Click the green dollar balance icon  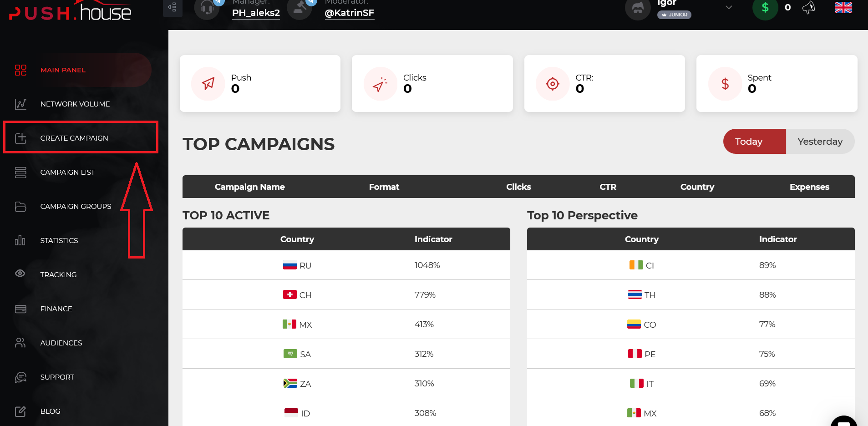tap(765, 8)
